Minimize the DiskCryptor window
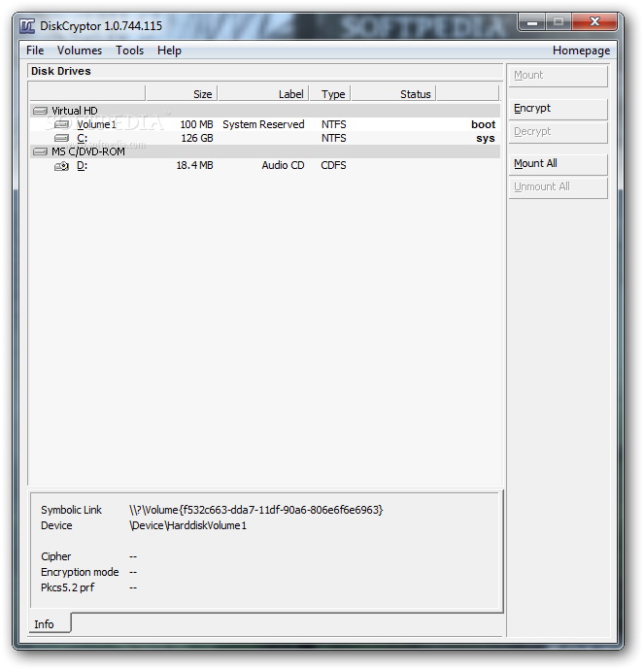This screenshot has height=670, width=644. (532, 22)
